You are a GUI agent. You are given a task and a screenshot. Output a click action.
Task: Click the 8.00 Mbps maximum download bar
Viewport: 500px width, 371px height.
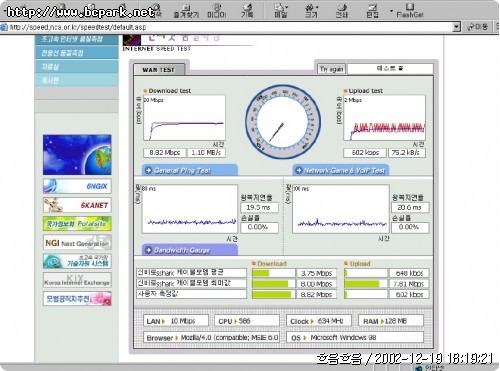[273, 284]
